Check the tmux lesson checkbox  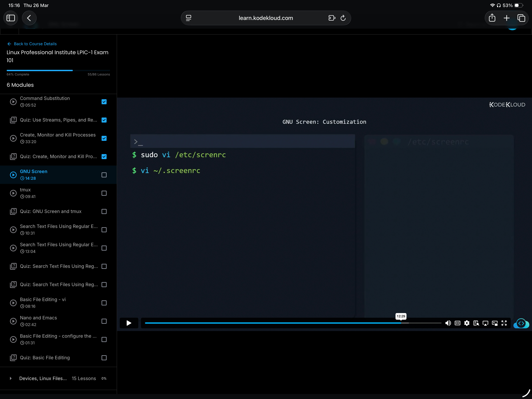click(104, 193)
